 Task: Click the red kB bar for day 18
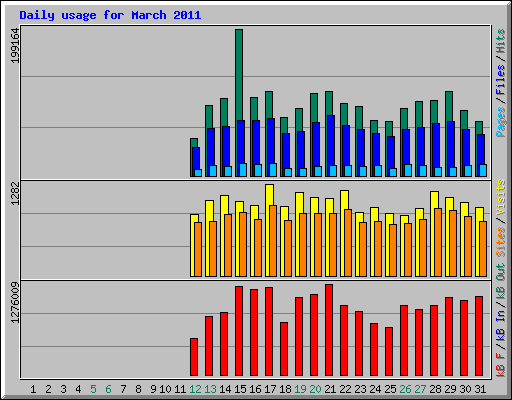pos(284,349)
